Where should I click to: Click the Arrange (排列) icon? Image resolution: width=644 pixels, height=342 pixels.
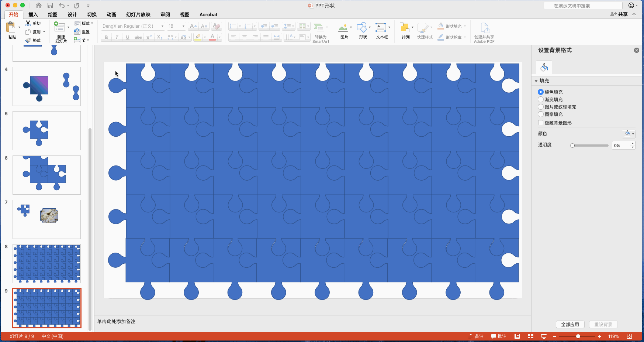point(404,28)
